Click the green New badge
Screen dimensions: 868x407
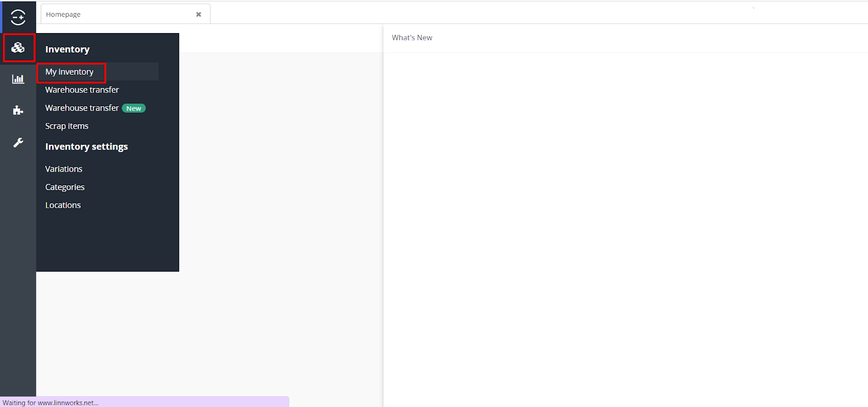click(x=133, y=108)
